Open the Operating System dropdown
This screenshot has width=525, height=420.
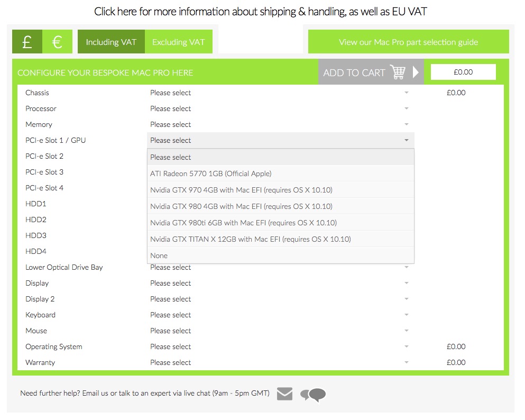pos(281,346)
